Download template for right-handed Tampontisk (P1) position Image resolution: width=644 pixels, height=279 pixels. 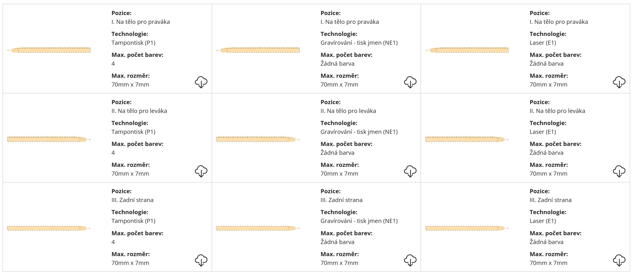[x=201, y=82]
